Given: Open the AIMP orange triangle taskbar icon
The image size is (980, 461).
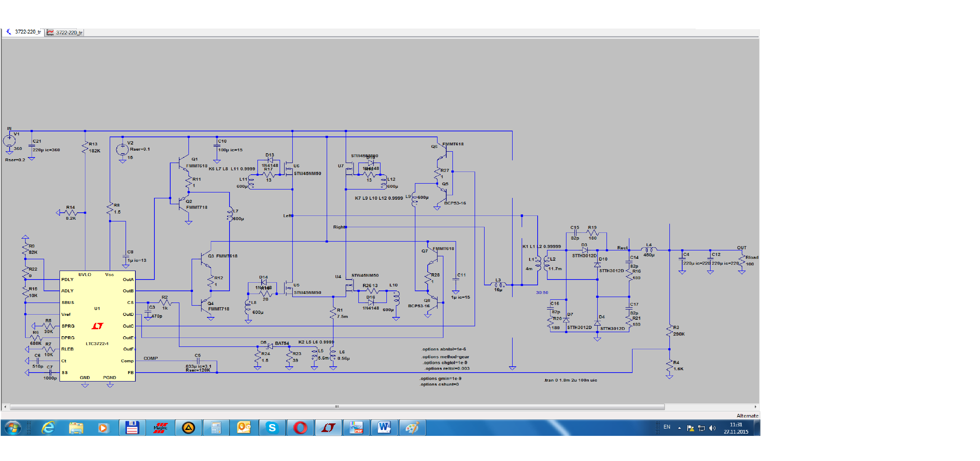Looking at the screenshot, I should click(188, 428).
